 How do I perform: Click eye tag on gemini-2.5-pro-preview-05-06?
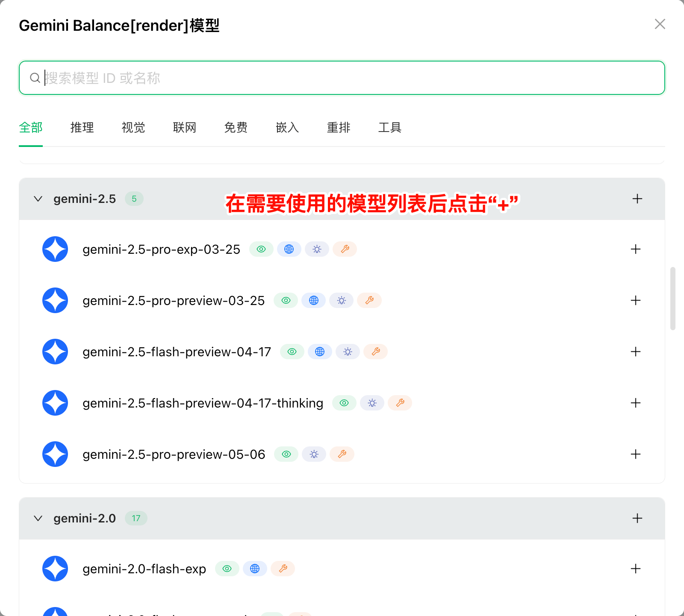click(x=286, y=454)
